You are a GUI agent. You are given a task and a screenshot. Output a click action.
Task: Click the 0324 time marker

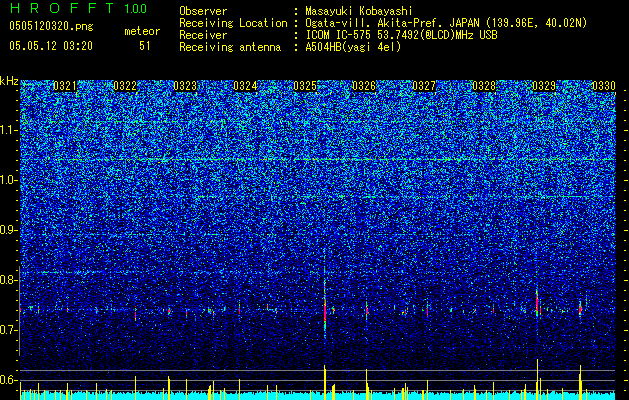click(x=245, y=86)
